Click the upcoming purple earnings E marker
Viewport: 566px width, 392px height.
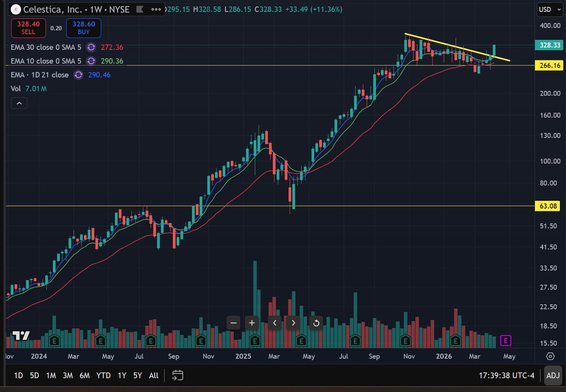coord(506,340)
